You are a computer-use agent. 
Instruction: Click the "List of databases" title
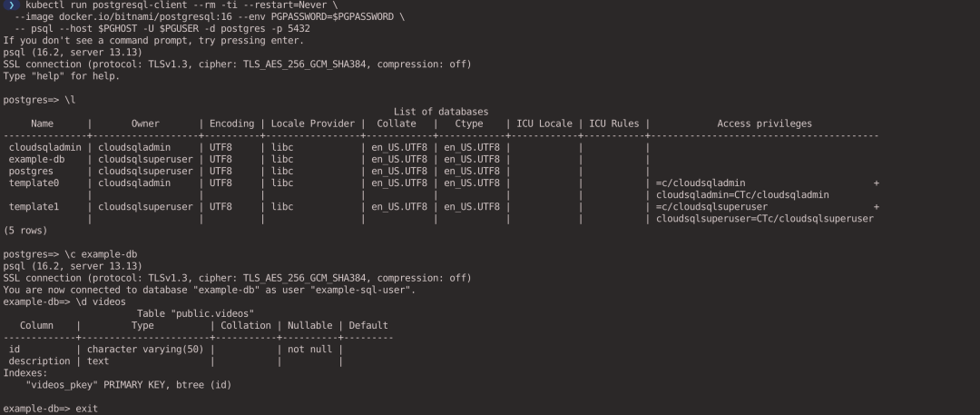click(441, 112)
